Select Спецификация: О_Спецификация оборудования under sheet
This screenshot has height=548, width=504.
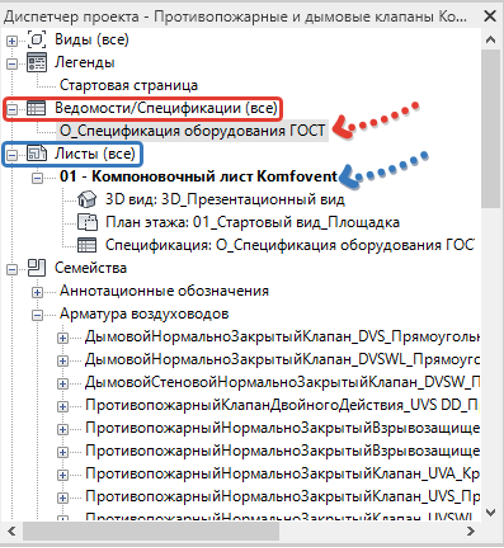tap(290, 245)
